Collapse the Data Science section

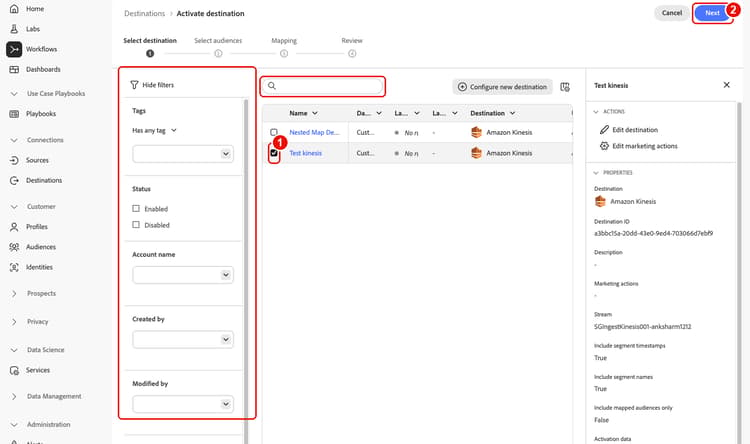tap(14, 350)
